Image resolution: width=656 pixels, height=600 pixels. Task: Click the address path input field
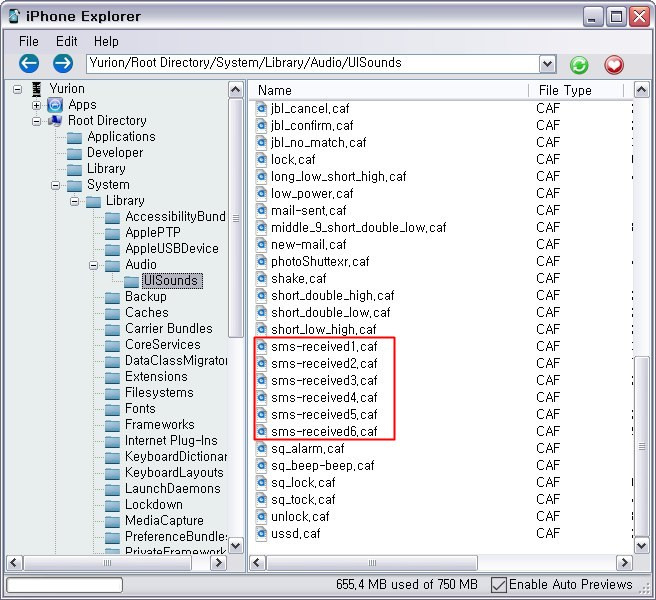(313, 64)
